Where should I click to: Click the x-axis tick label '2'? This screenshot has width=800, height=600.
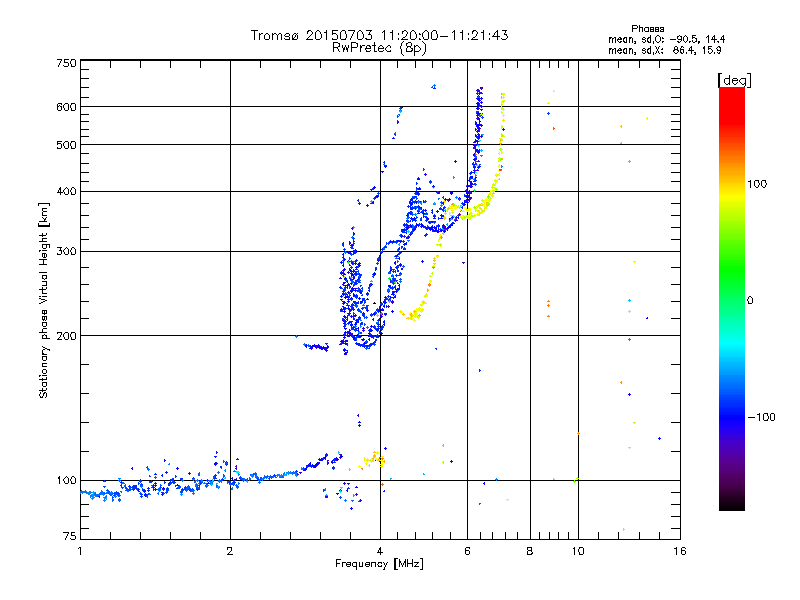[230, 551]
